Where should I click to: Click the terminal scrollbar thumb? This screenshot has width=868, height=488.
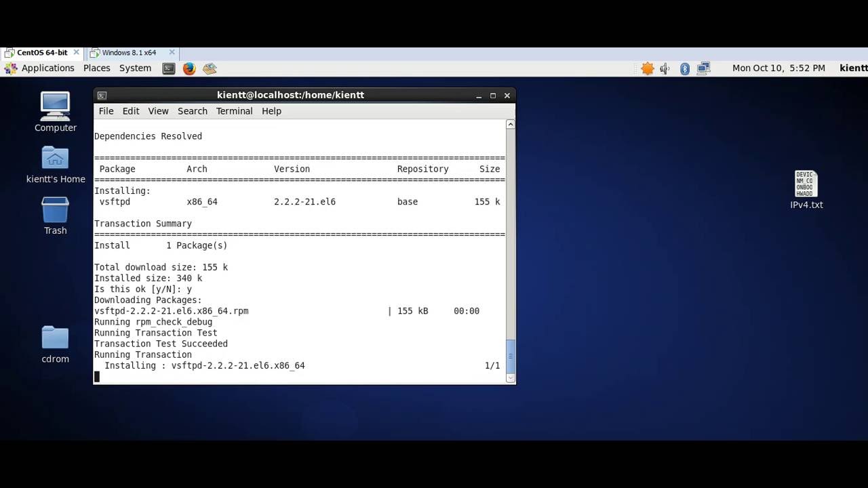[511, 356]
